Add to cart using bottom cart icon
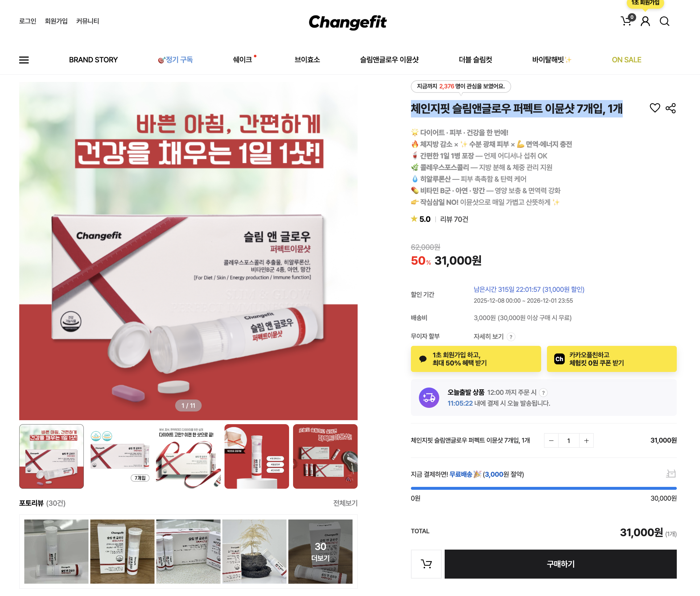The height and width of the screenshot is (596, 700). tap(426, 564)
